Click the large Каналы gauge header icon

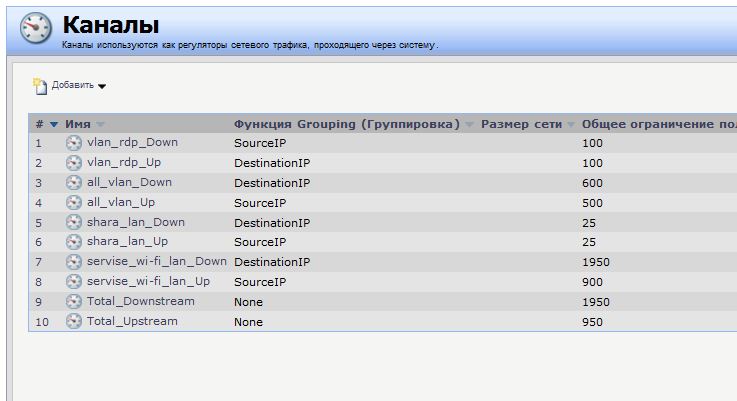[x=36, y=29]
